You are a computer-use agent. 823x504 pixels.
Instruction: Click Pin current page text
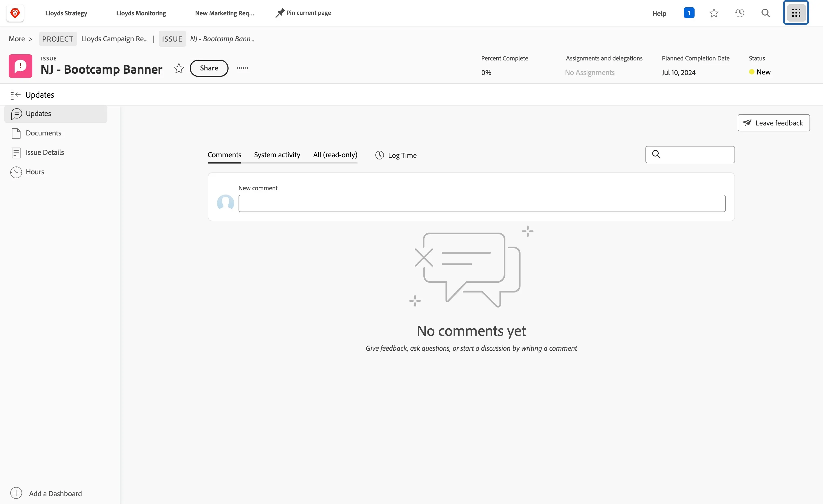[309, 13]
